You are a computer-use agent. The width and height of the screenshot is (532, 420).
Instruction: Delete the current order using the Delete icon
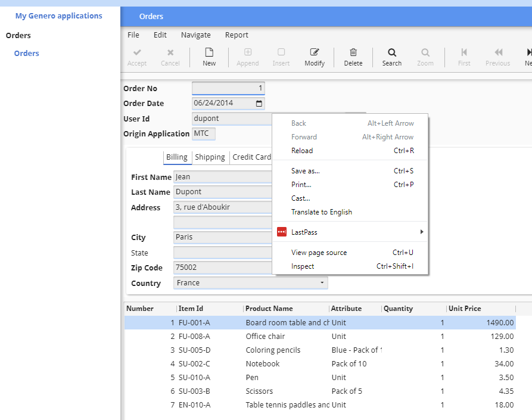tap(353, 57)
